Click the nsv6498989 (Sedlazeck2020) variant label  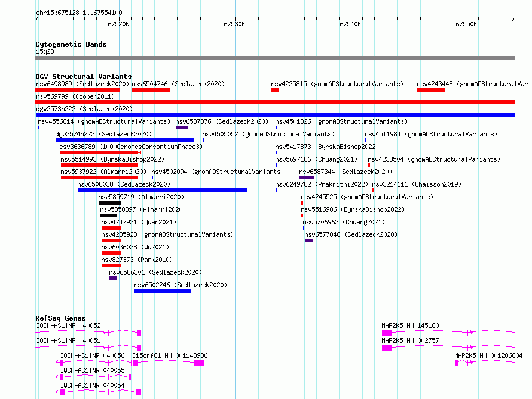[82, 84]
